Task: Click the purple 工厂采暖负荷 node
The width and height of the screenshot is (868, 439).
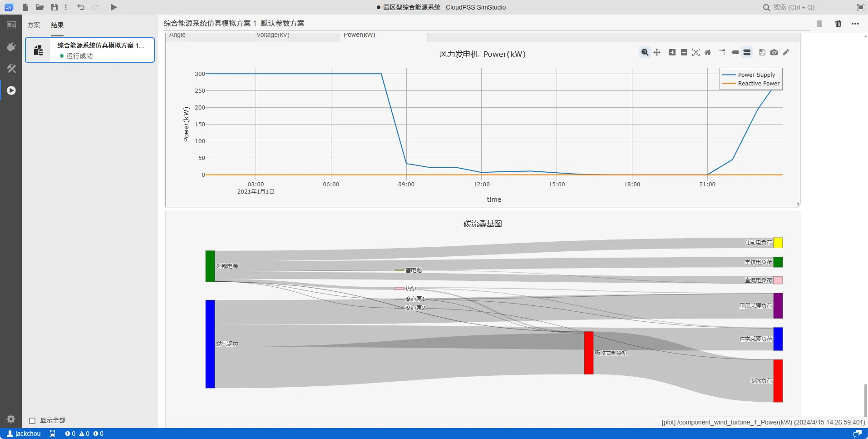Action: point(778,306)
